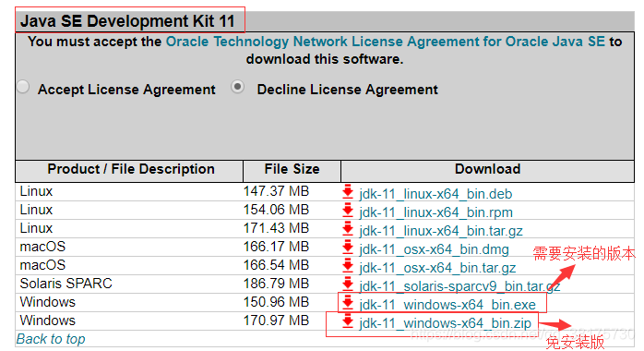
Task: Download jdk-11_windows-x64_bin.zip archive link
Action: [446, 323]
